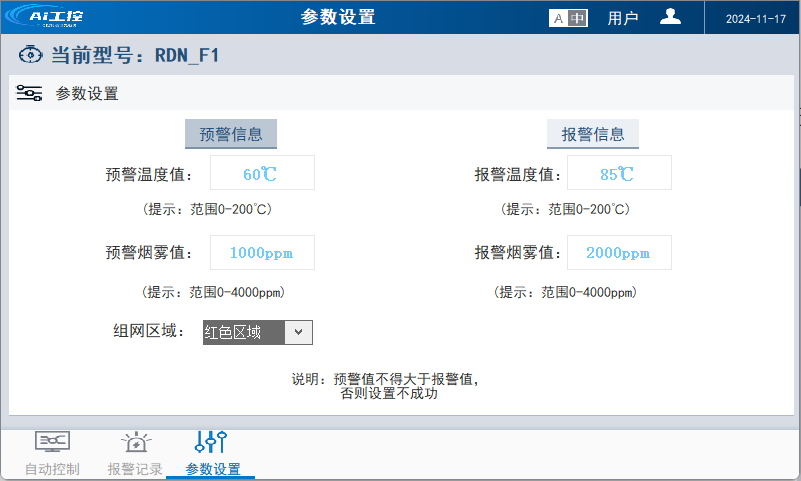Click the 当前型号: RDN_F1 text
801x481 pixels.
click(135, 55)
